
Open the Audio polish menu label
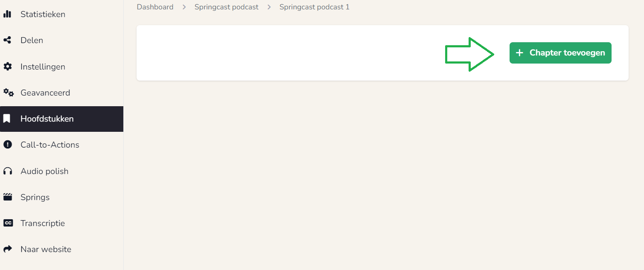point(44,171)
